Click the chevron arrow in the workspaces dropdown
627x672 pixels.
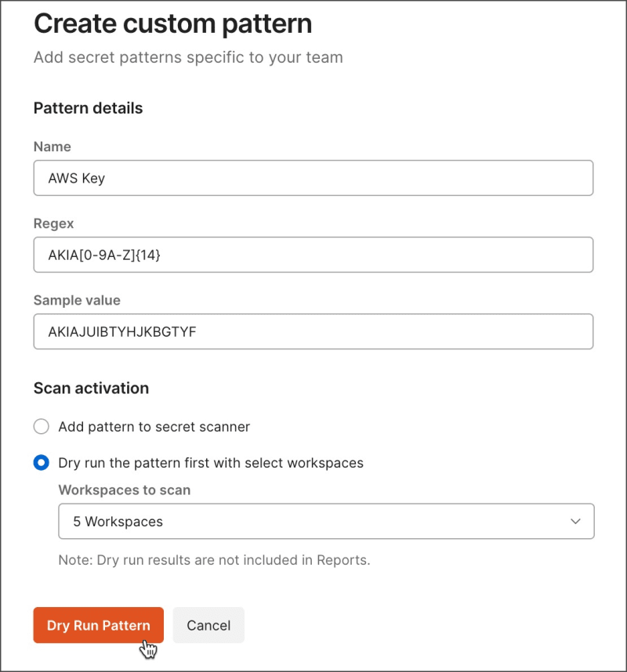point(575,522)
